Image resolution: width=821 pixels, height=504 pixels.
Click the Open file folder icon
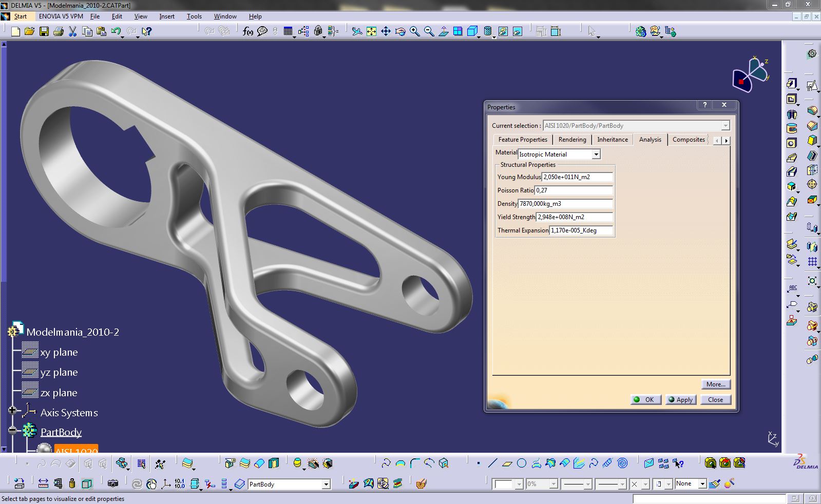coord(30,32)
